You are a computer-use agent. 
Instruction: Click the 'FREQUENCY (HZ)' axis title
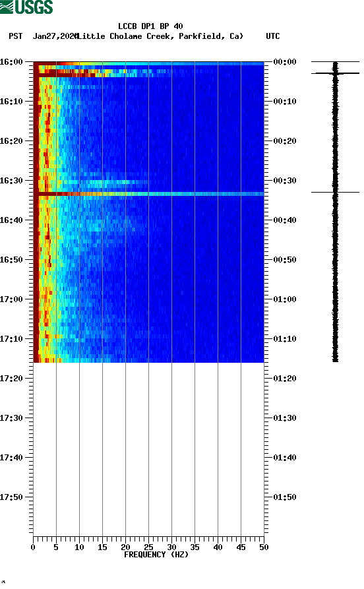tap(156, 555)
